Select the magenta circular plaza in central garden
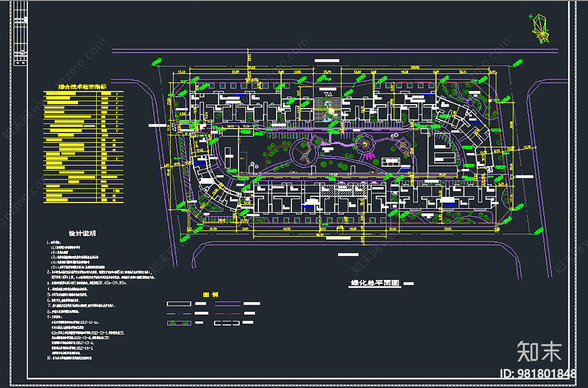This screenshot has width=588, height=388. pyautogui.click(x=364, y=144)
